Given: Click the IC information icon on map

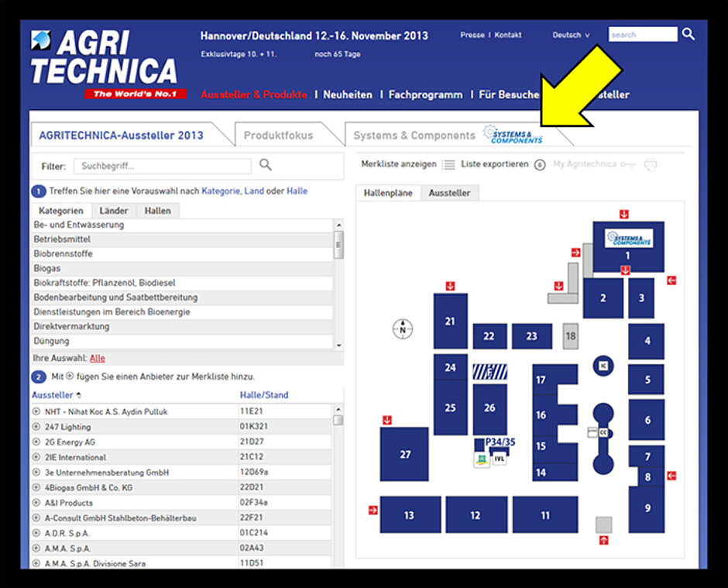Looking at the screenshot, I should (x=603, y=366).
